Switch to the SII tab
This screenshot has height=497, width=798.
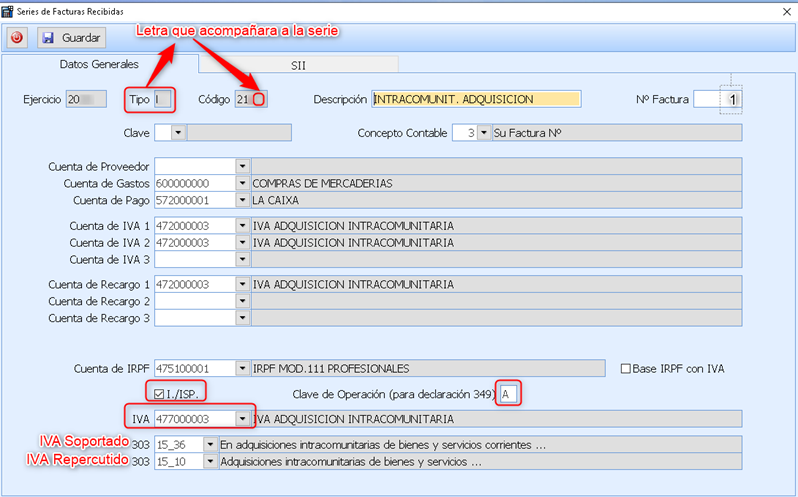pos(298,64)
